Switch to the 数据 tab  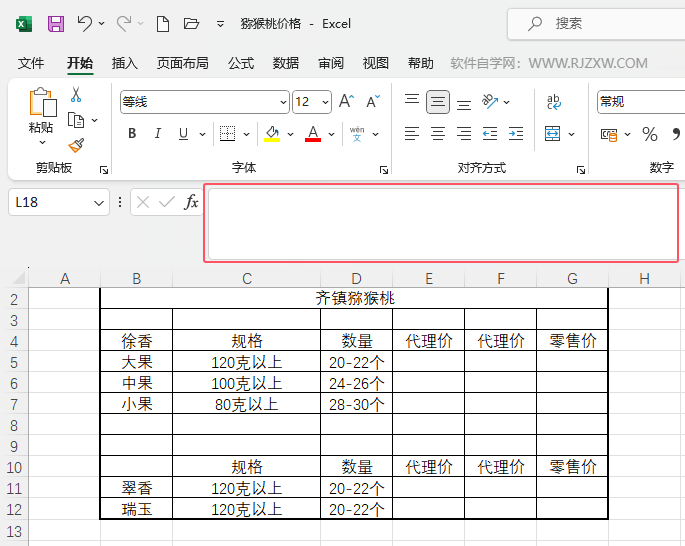[286, 63]
